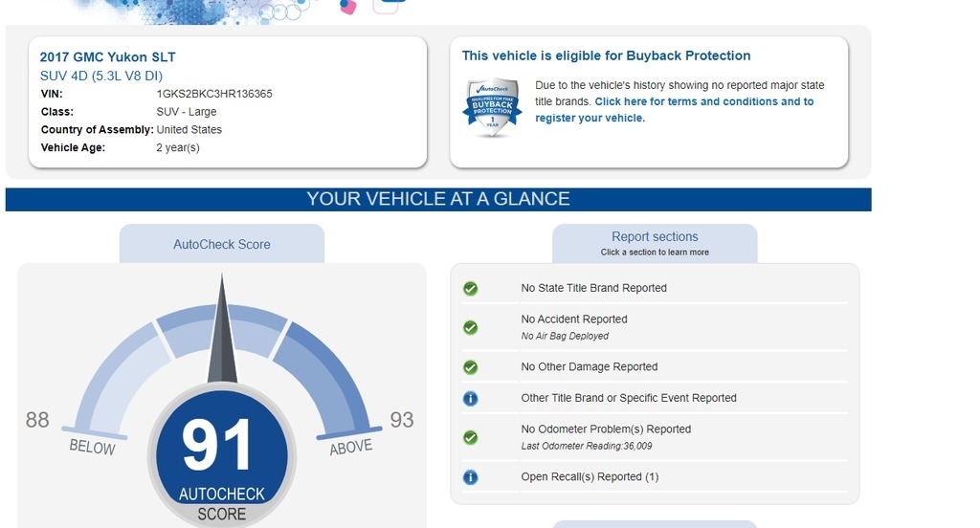Open No Other Damage Reported section

[x=590, y=366]
